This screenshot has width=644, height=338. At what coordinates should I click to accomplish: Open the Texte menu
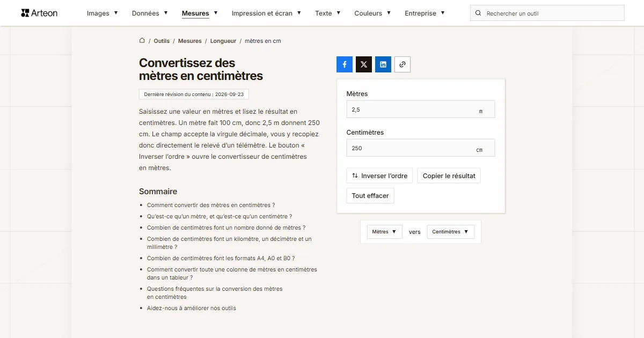(x=328, y=13)
